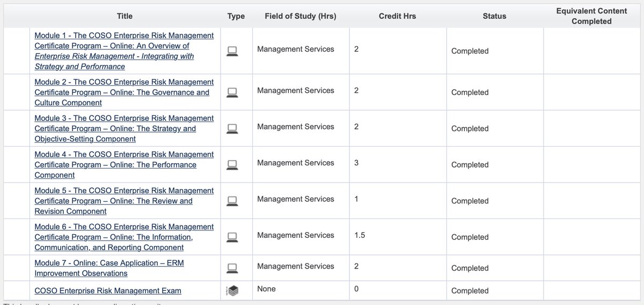Click the laptop type icon for Module 1
The width and height of the screenshot is (644, 305).
232,51
